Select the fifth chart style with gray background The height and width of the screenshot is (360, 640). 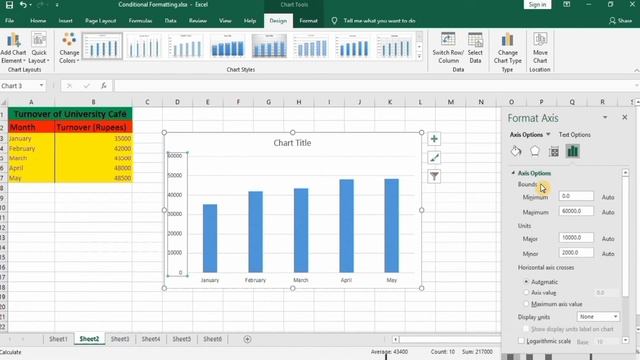click(x=269, y=46)
